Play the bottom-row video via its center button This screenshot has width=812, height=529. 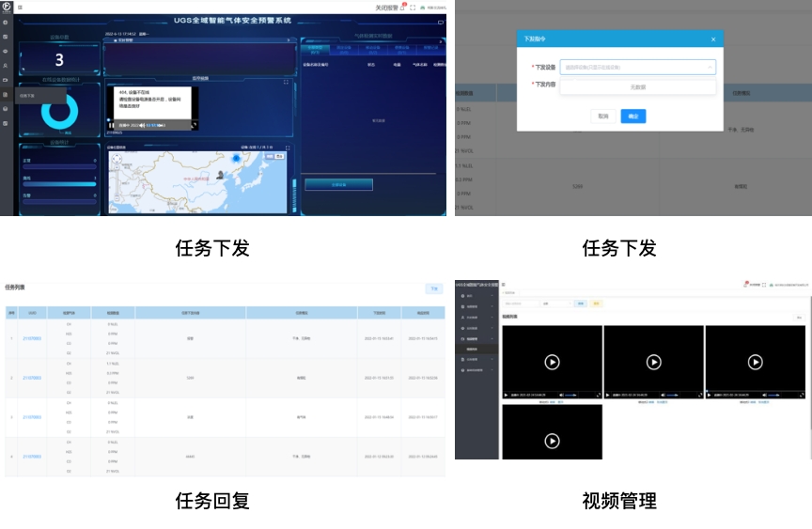552,441
